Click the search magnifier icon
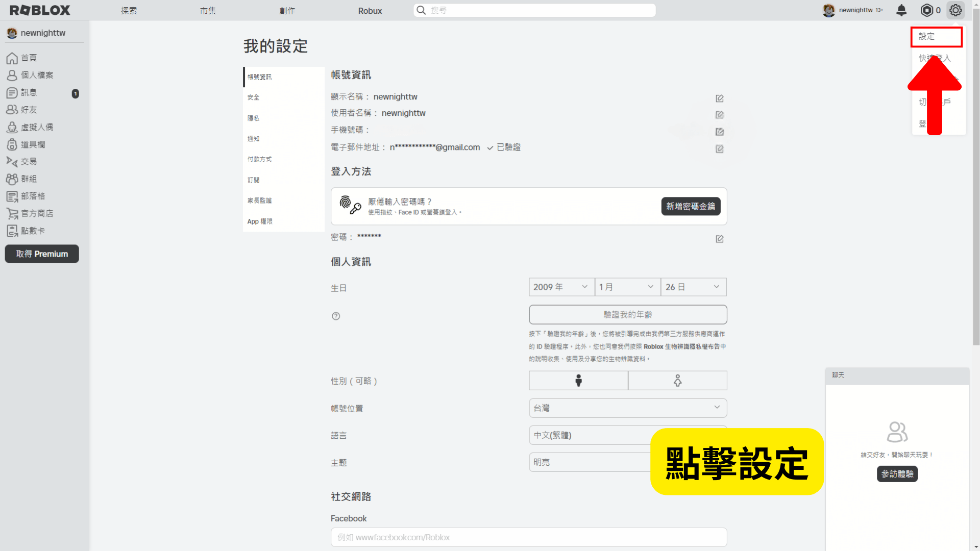The image size is (980, 551). [x=421, y=10]
